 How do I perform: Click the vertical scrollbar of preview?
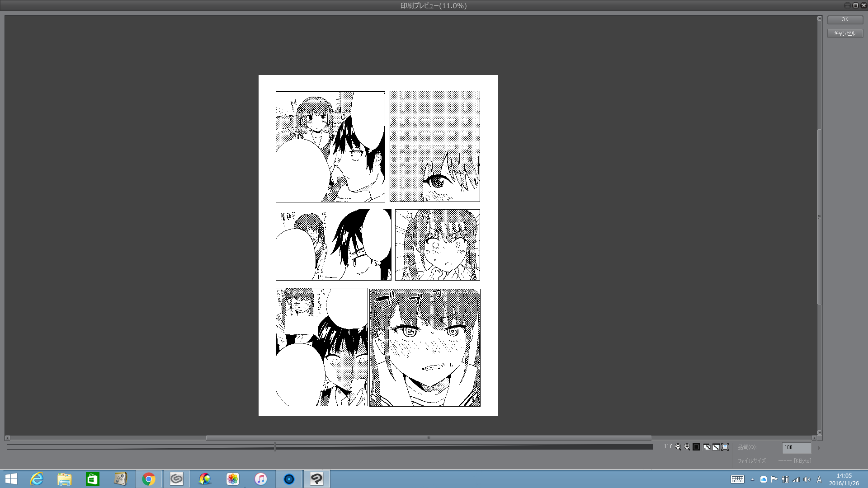pos(819,217)
